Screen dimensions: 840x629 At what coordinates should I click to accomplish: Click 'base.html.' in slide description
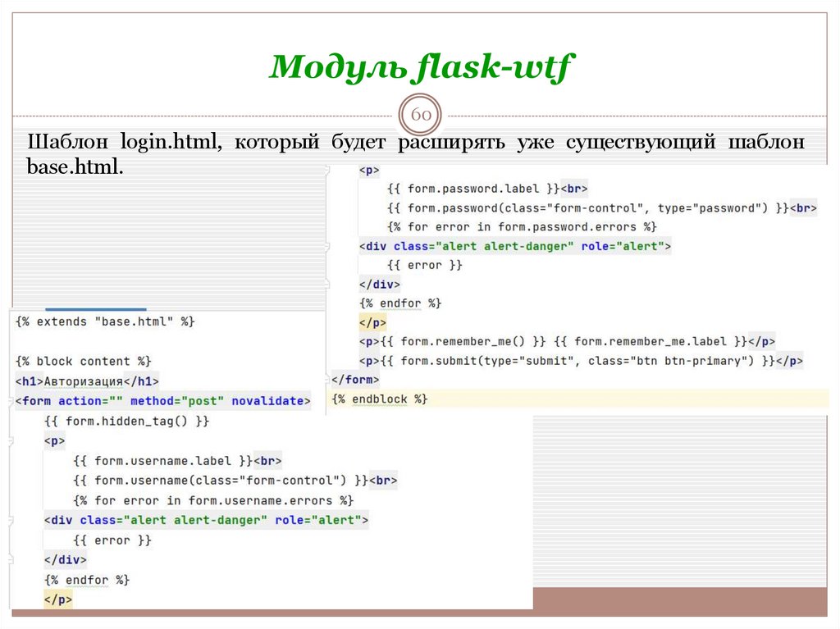(75, 166)
